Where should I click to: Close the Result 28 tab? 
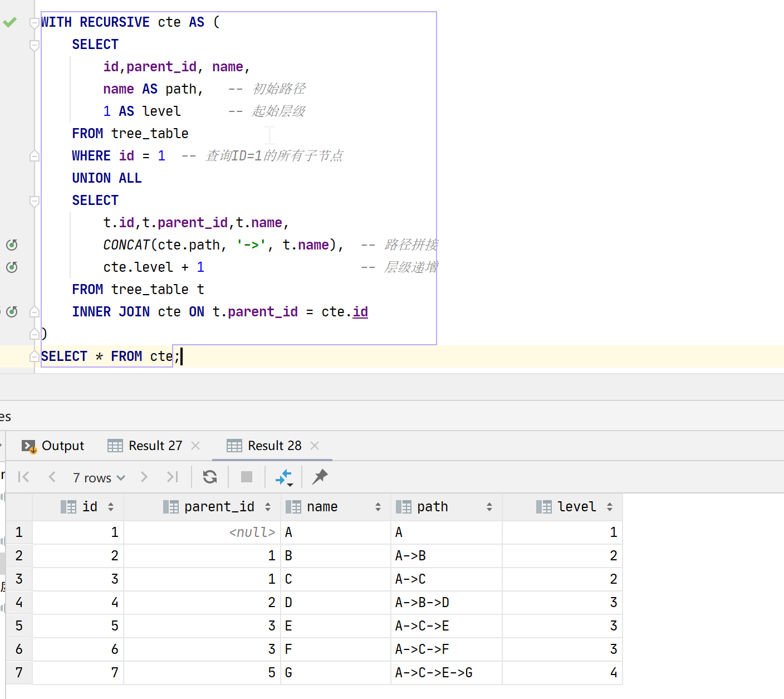(x=315, y=446)
